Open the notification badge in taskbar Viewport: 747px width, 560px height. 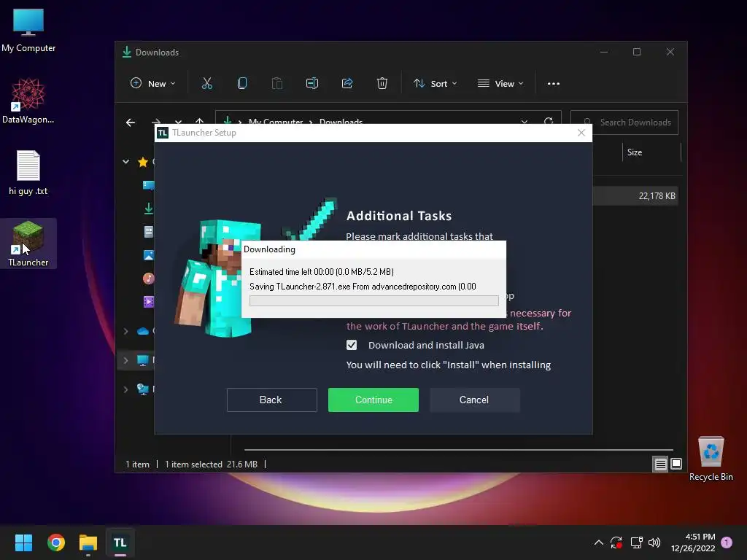pos(727,542)
